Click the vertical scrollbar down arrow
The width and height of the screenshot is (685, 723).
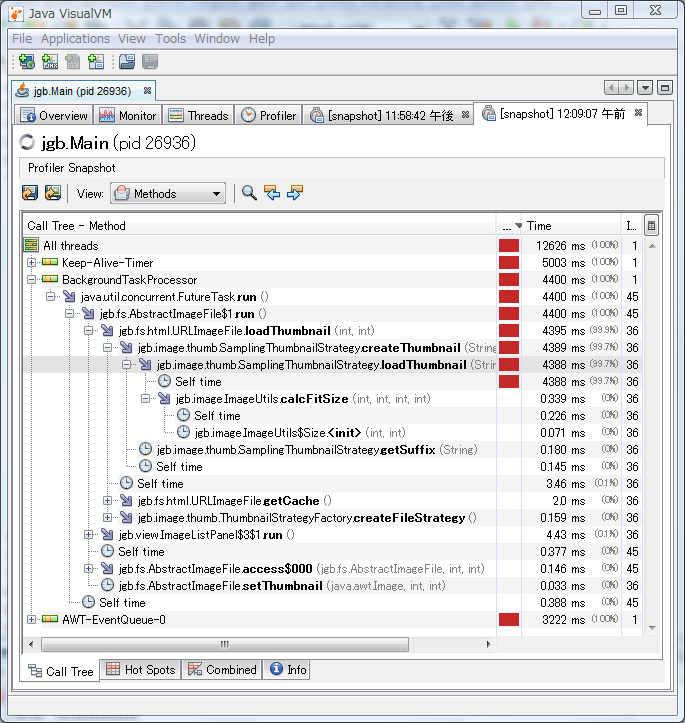click(652, 628)
